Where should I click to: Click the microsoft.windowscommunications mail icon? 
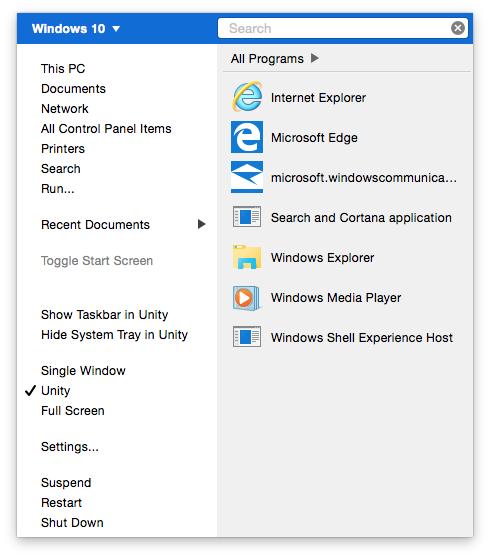click(x=247, y=177)
